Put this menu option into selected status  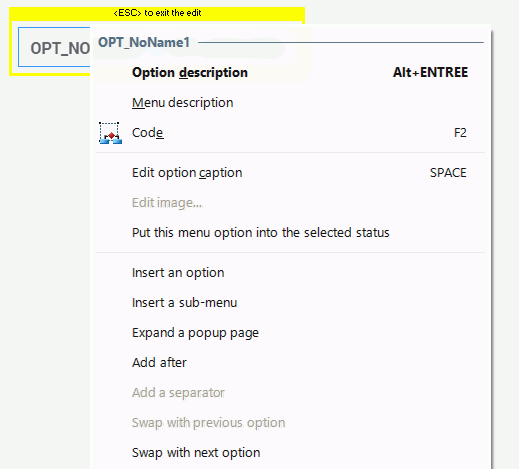290,233
